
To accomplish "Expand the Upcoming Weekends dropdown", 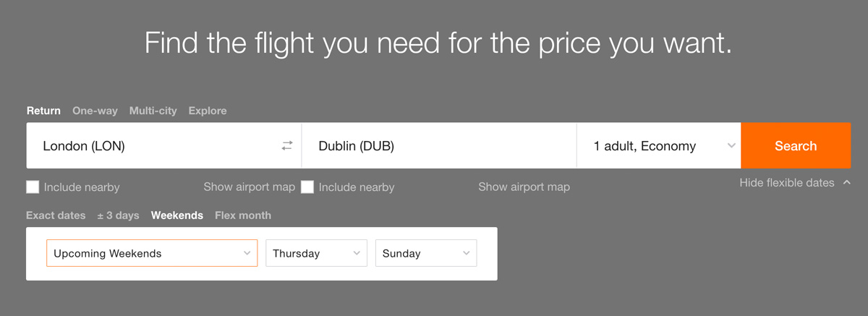I will pos(152,253).
